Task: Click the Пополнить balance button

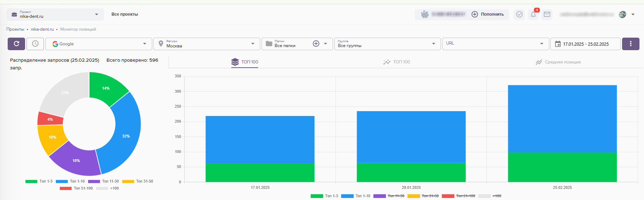Action: point(488,14)
